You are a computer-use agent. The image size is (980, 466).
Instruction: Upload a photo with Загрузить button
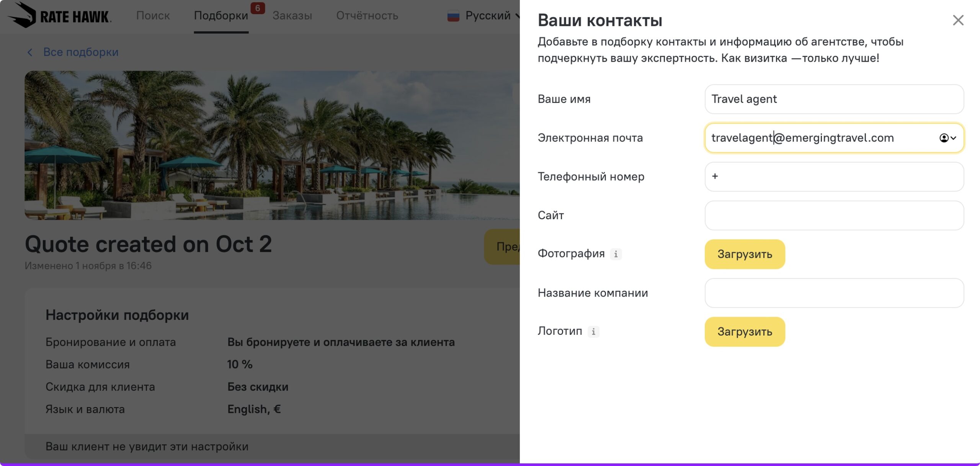coord(745,254)
